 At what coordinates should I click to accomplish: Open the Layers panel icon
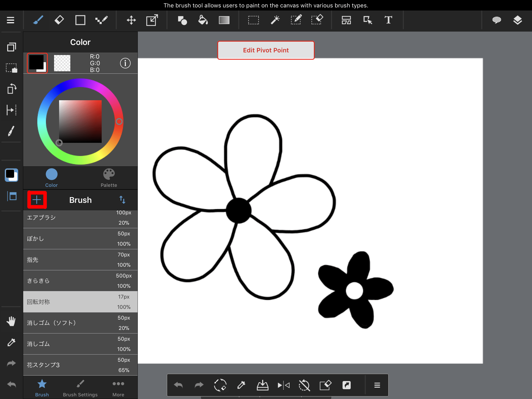[x=517, y=20]
